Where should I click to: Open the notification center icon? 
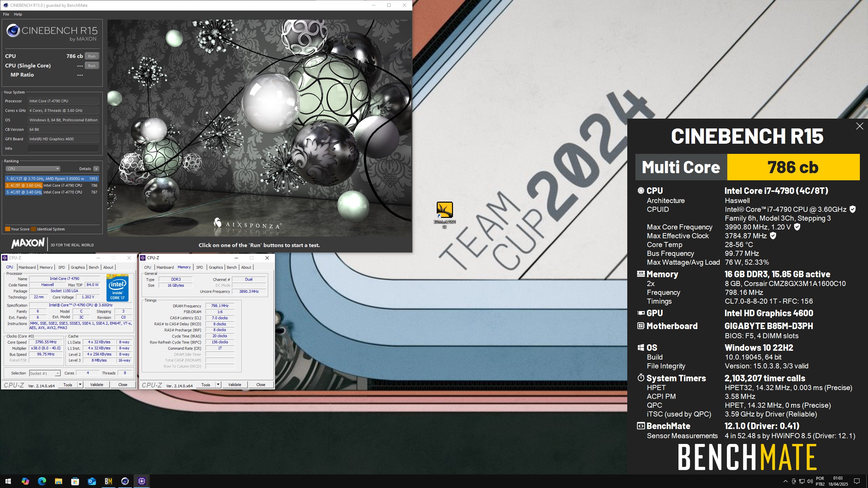tap(857, 481)
